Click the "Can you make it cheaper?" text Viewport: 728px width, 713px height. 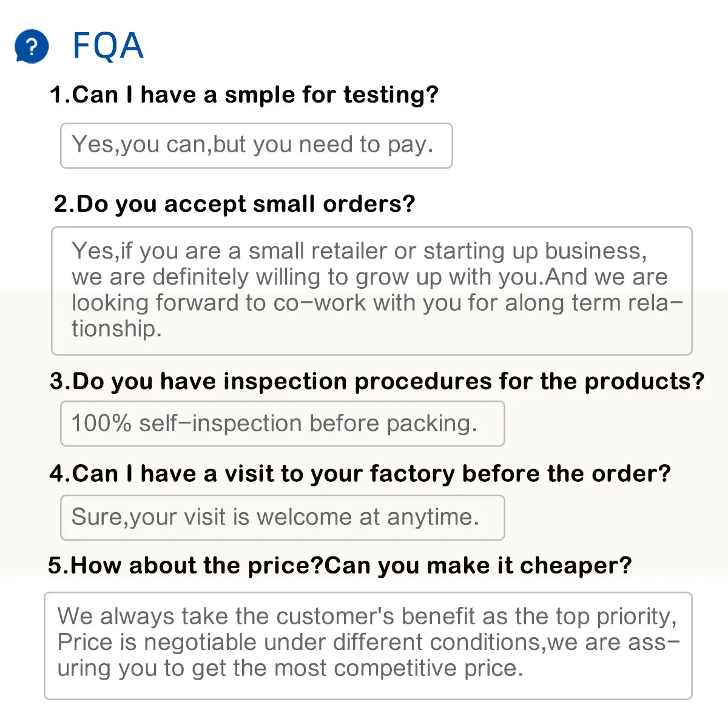pyautogui.click(x=478, y=566)
